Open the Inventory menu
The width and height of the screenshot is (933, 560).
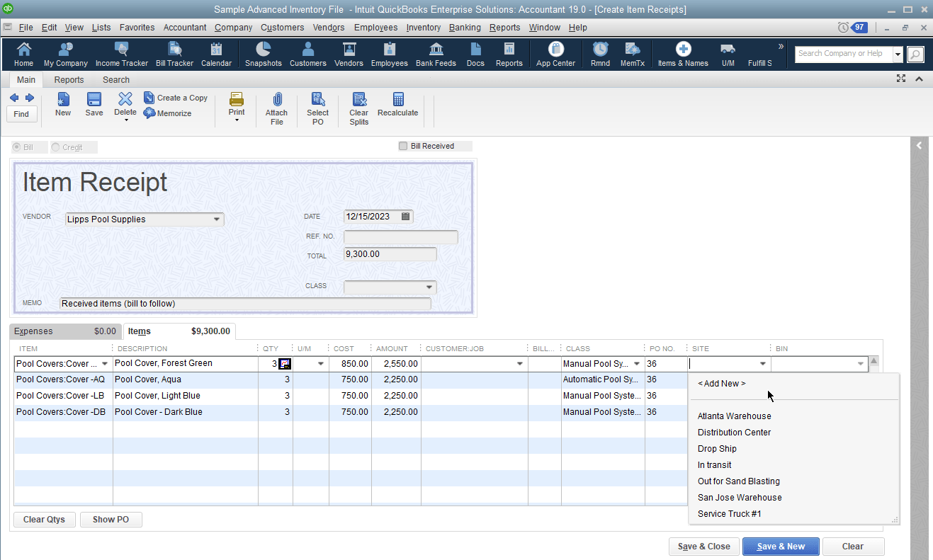(x=424, y=28)
